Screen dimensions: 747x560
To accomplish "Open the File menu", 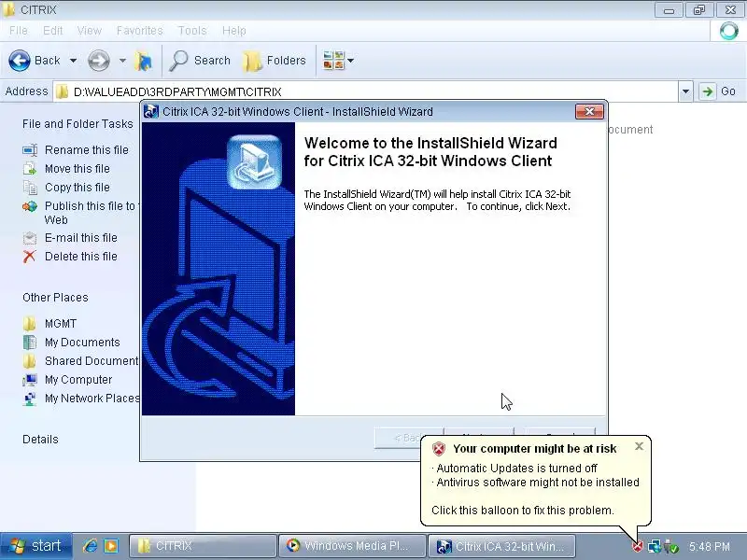I will 19,31.
